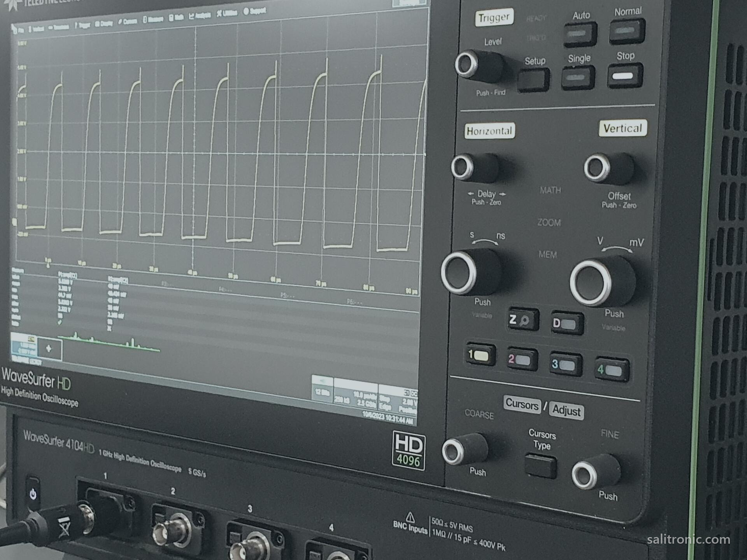This screenshot has height=560, width=747.
Task: Open the Timebase menu
Action: click(59, 27)
